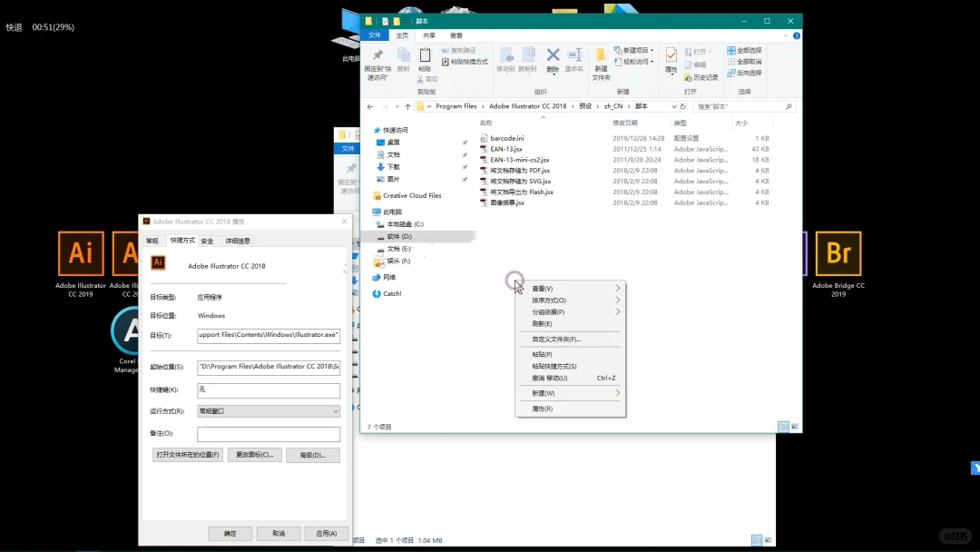
Task: Click the refresh icon beside address bar
Action: pos(683,106)
